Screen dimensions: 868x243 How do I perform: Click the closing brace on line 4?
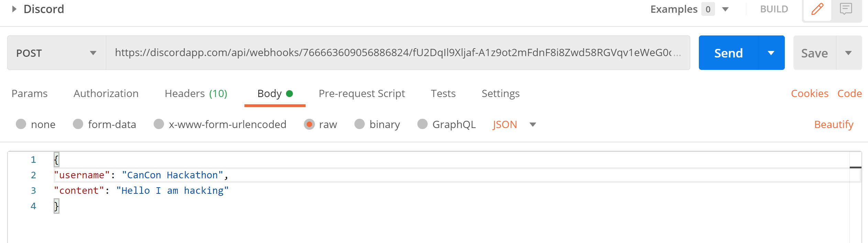tap(56, 206)
